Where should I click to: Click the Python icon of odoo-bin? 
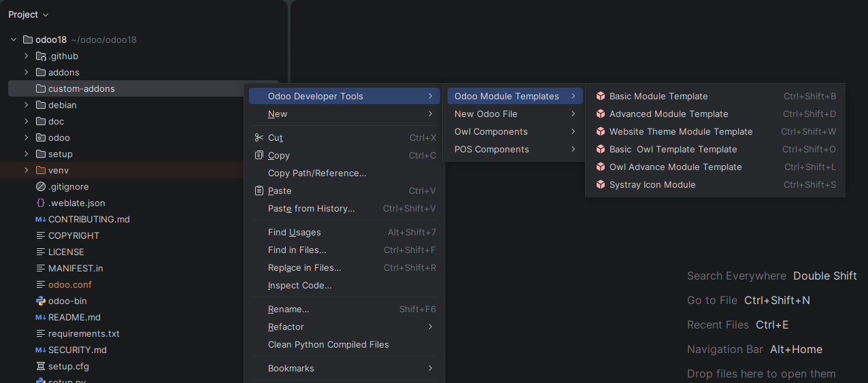[x=41, y=301]
